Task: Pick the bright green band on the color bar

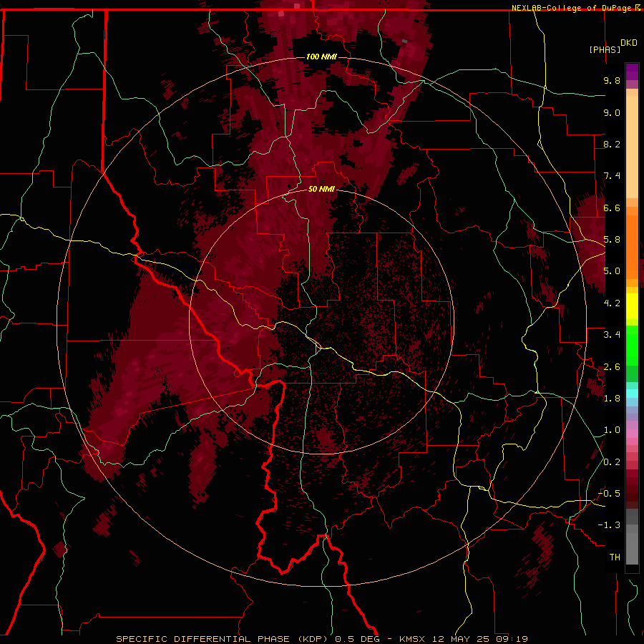Action: click(632, 346)
